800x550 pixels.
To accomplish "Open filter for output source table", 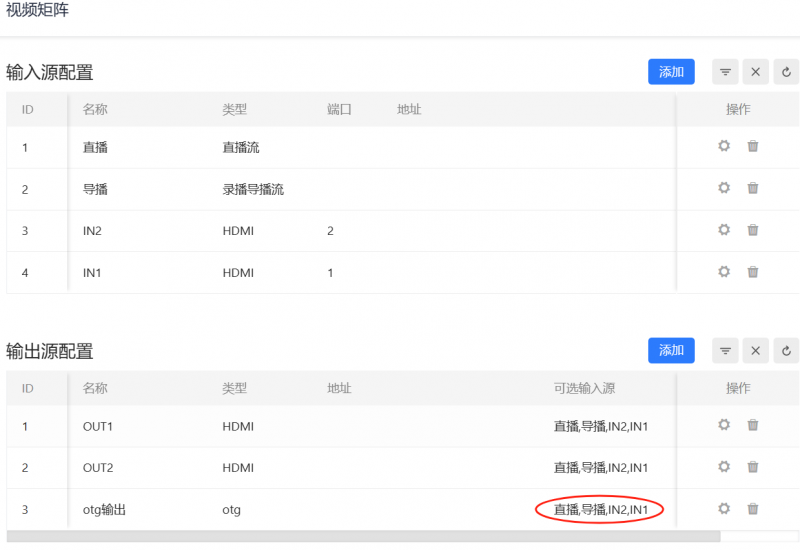I will 726,350.
